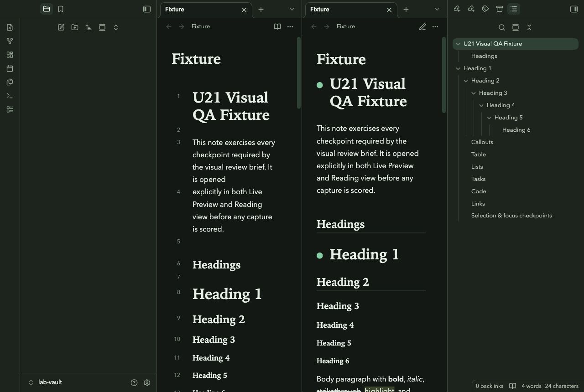The height and width of the screenshot is (392, 584).
Task: Jump to Table in the outline
Action: click(x=479, y=155)
